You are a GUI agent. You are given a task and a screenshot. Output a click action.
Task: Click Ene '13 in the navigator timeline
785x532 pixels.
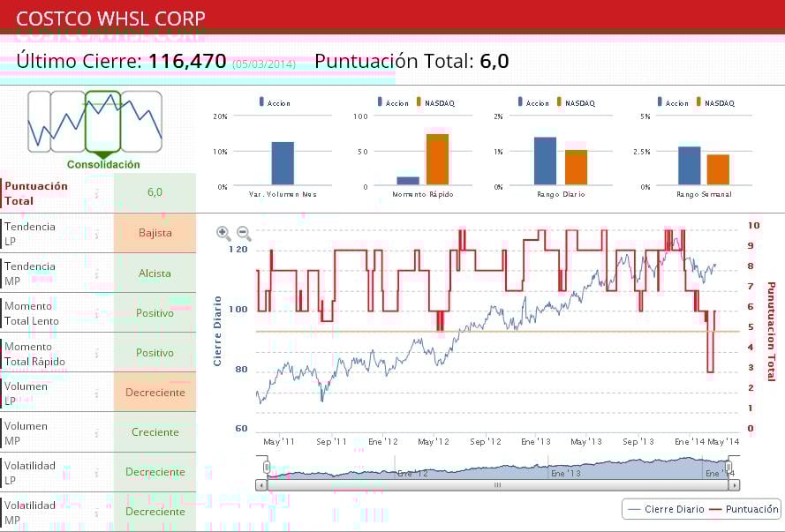[x=566, y=473]
